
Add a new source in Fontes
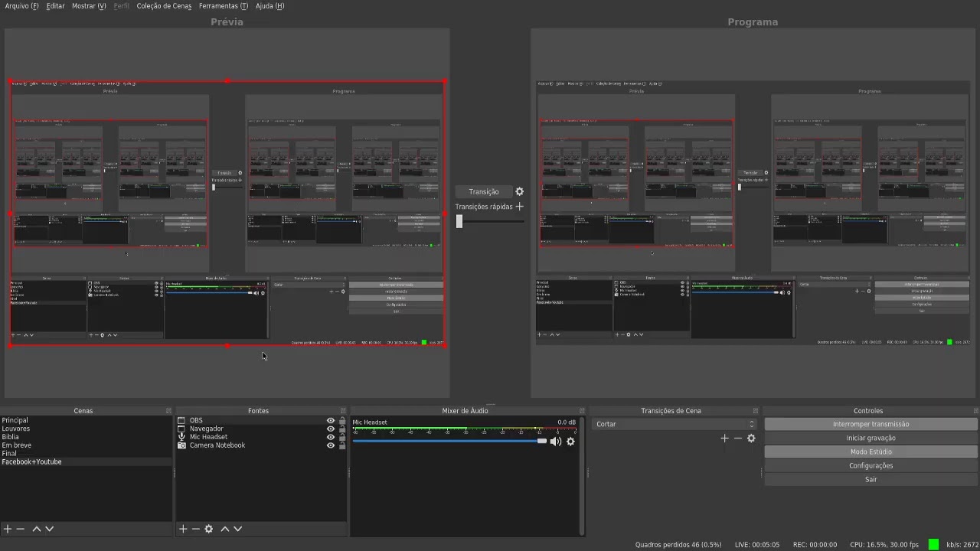[x=183, y=529]
